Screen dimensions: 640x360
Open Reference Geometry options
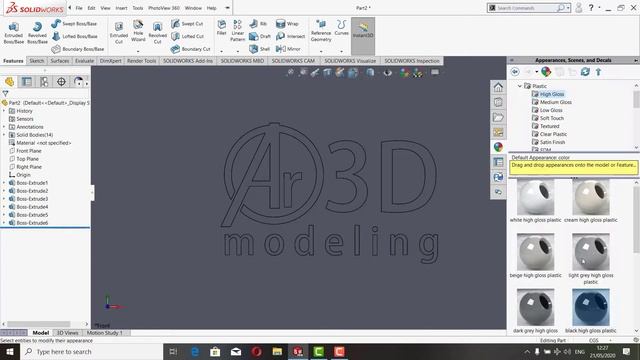pyautogui.click(x=321, y=31)
